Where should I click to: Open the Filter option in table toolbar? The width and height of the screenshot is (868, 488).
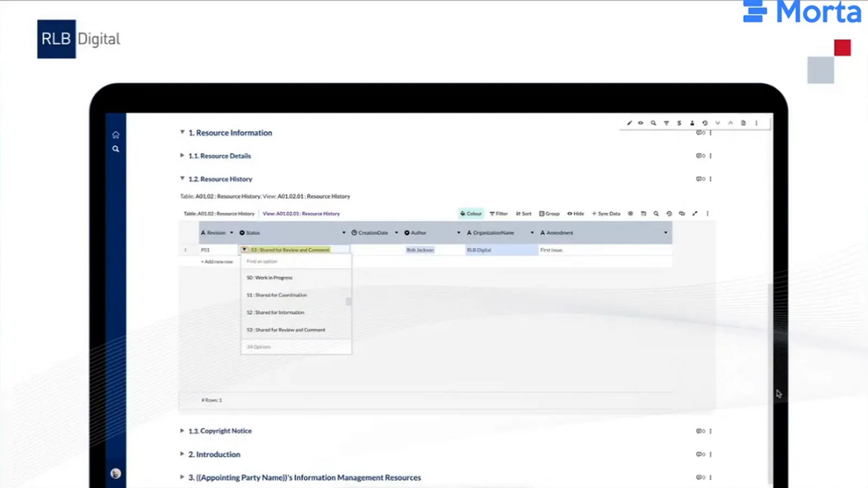[499, 214]
